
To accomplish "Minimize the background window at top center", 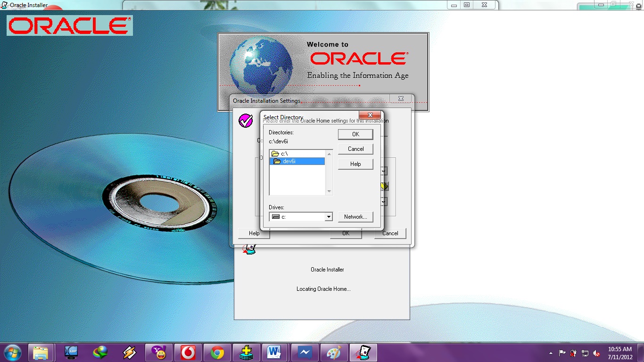I will (x=454, y=5).
